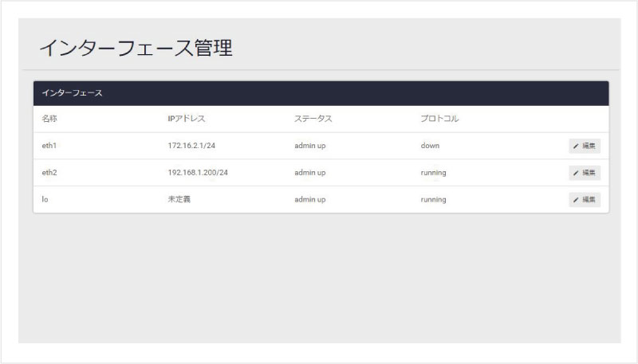
Task: Click the admin up status of eth1
Action: [310, 146]
